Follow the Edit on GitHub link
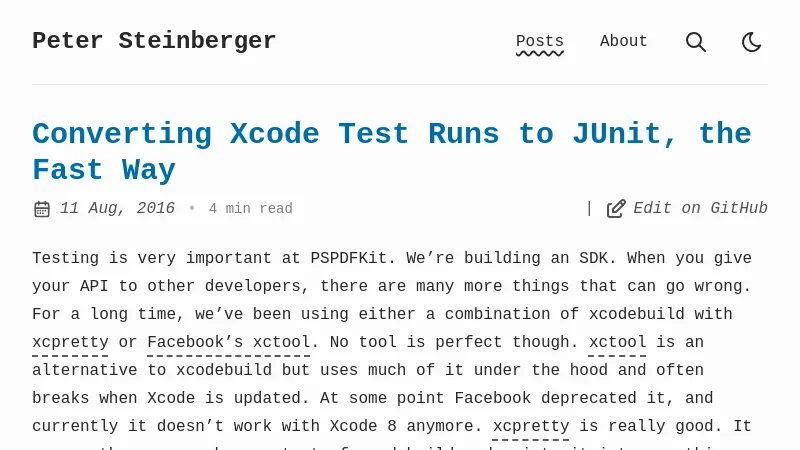Viewport: 800px width, 450px height. (700, 209)
